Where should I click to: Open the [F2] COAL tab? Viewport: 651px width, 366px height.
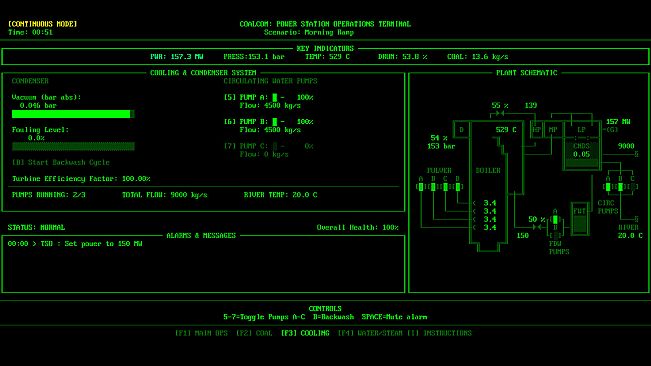tap(254, 333)
